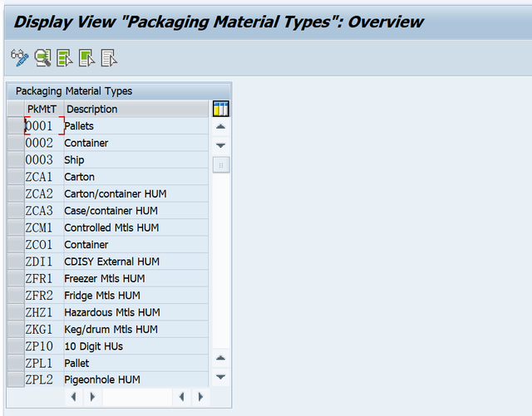The image size is (532, 416).
Task: Click the bottom page-down arrow of scrollbar
Action: 221,377
